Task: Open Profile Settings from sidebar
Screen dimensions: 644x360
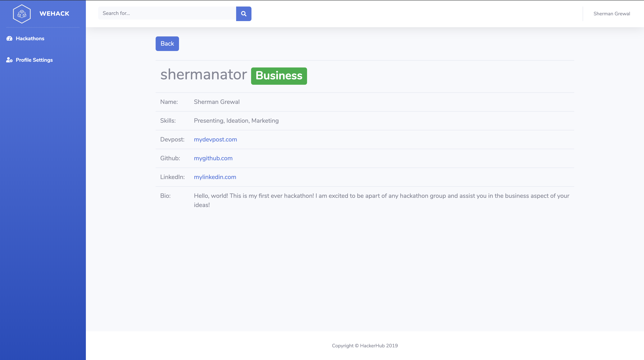Action: pyautogui.click(x=34, y=60)
